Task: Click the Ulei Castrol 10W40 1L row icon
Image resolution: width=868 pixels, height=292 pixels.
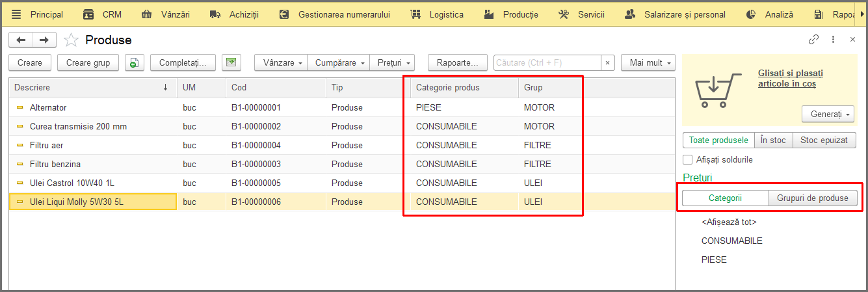Action: pos(20,183)
